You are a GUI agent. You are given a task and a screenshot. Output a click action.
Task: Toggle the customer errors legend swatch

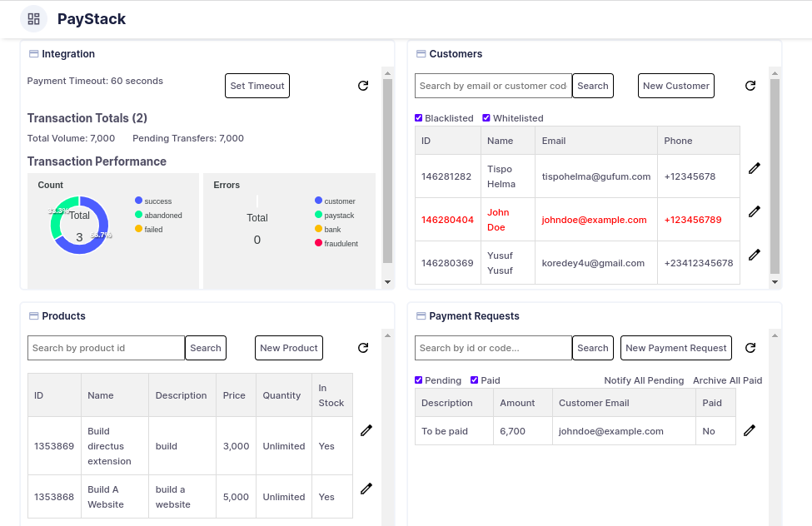[x=318, y=201]
